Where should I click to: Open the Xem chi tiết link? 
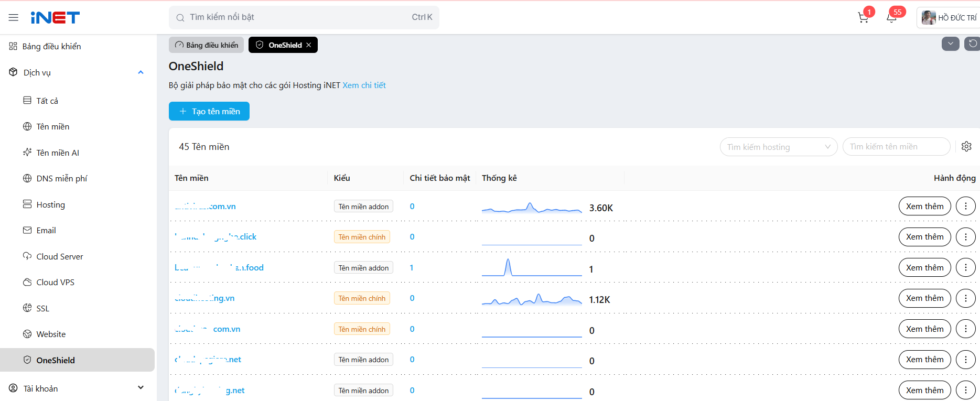[x=364, y=85]
